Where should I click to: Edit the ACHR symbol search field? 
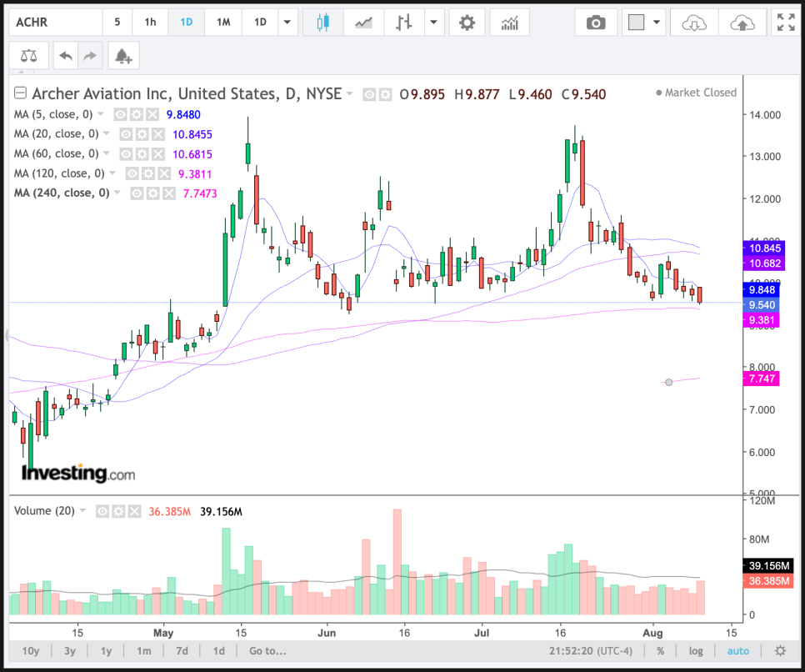coord(56,22)
